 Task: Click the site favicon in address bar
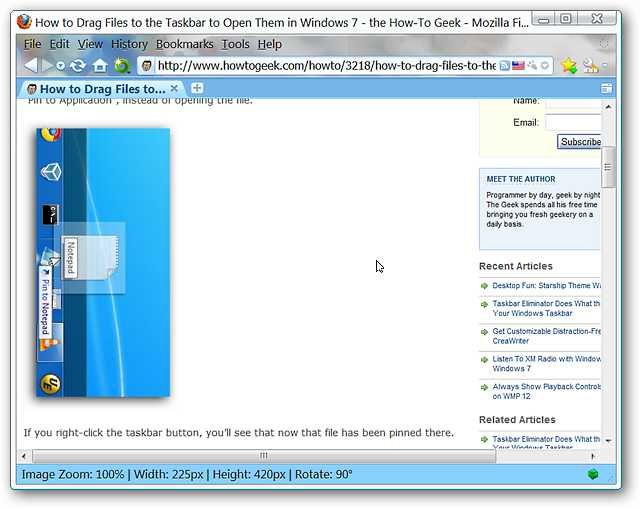pyautogui.click(x=147, y=66)
